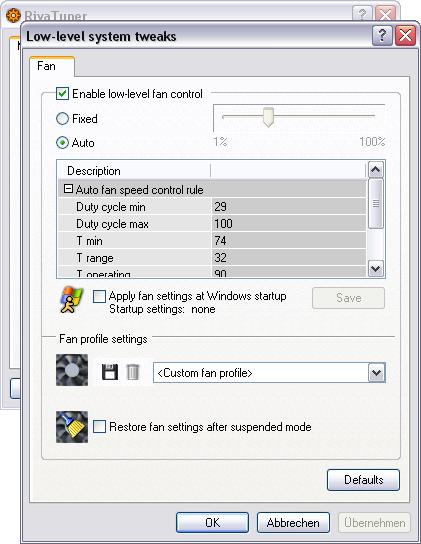This screenshot has height=544, width=421.
Task: Click the fan speed slider thumb
Action: (268, 117)
